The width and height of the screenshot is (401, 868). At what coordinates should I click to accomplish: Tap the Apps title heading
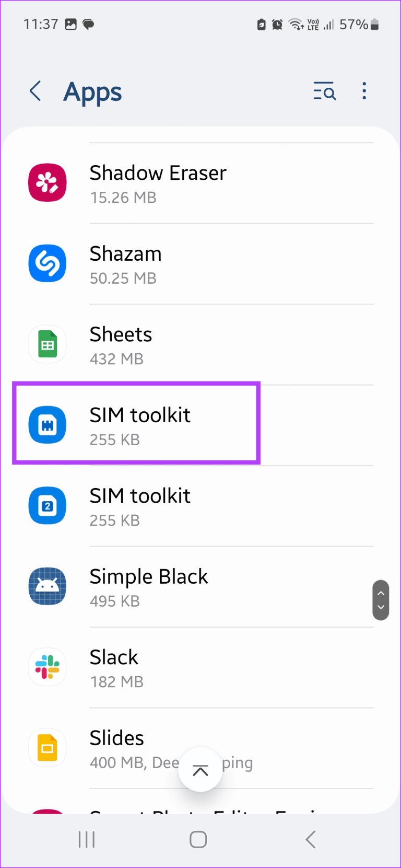coord(92,92)
